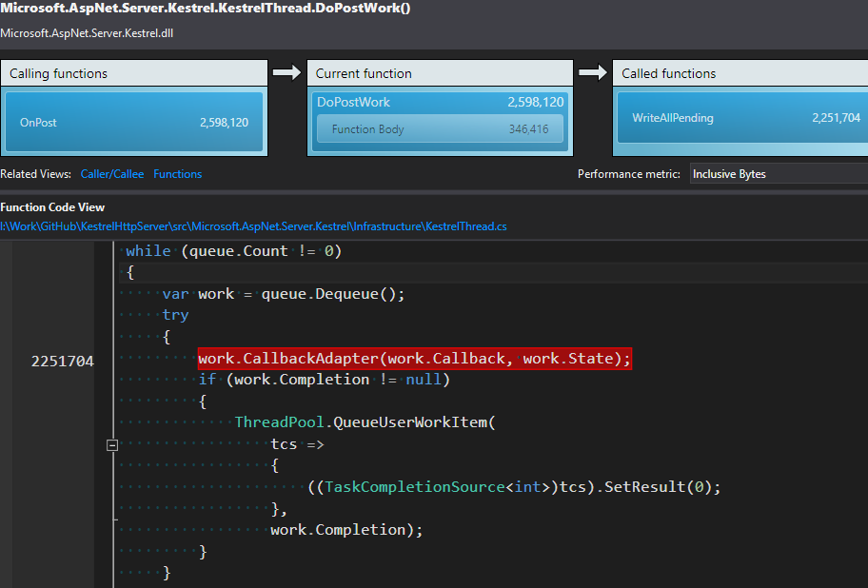Click the 2,598,120 value in the DoPostWork block
The image size is (868, 588).
click(535, 102)
